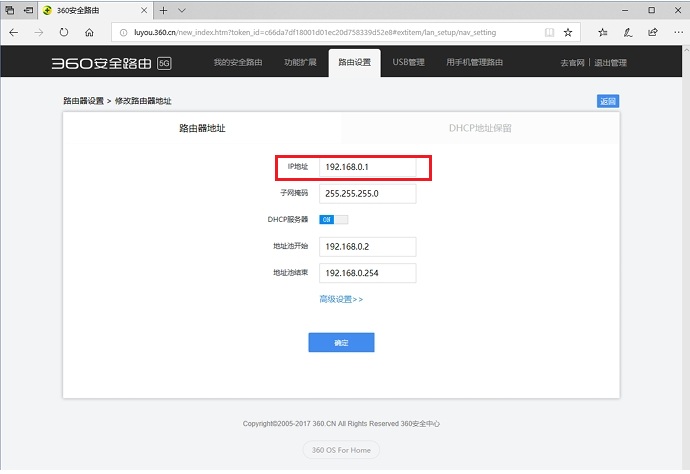Screen dimensions: 690x474
Task: Open the USB管理 menu item
Action: tap(408, 63)
